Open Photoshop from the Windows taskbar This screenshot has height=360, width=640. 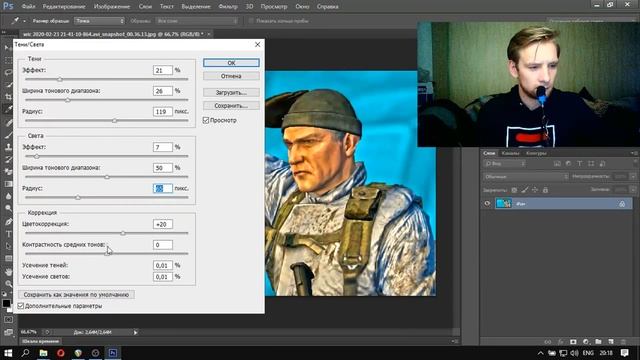[x=113, y=353]
